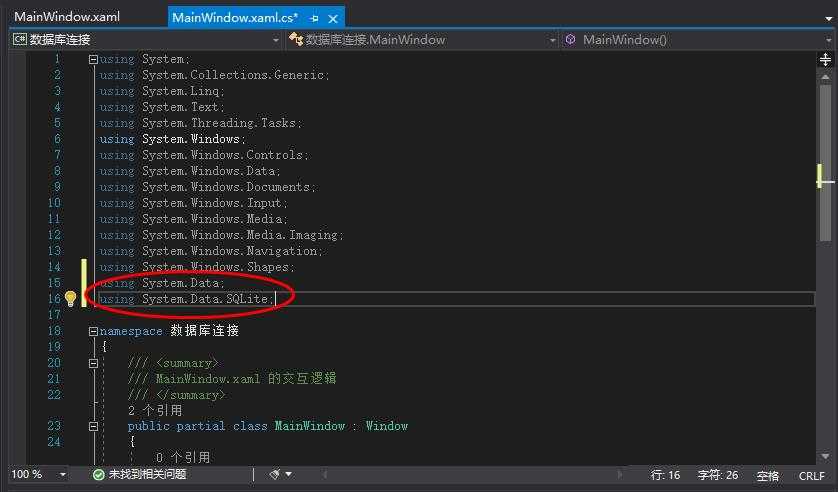The width and height of the screenshot is (838, 492).
Task: Click the using System.Windows.Navigation; line
Action: (211, 251)
